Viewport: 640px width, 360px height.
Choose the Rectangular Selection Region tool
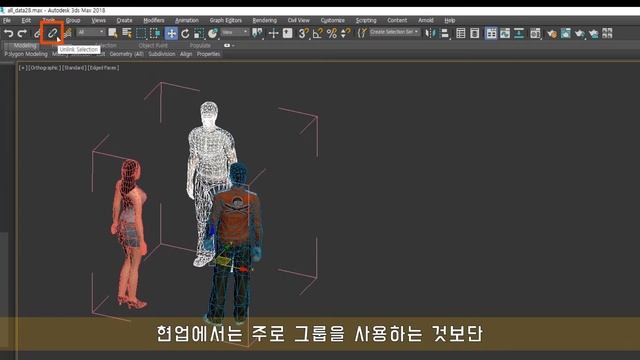141,33
